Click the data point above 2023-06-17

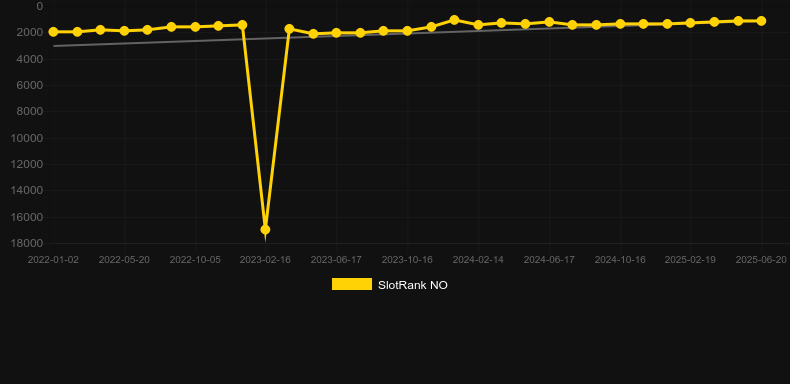[x=337, y=33]
